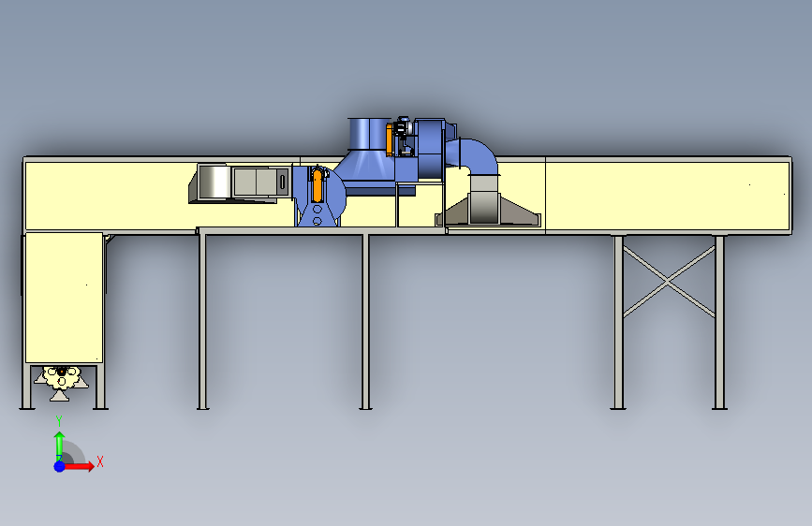Select the lower blue centrifugal blower housing

pyautogui.click(x=320, y=196)
